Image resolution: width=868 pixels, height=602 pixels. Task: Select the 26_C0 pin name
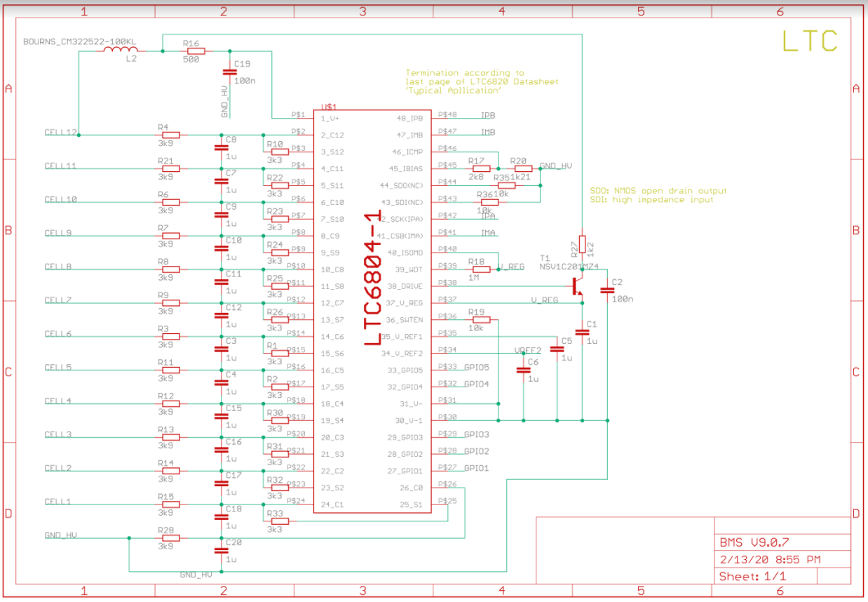tap(412, 488)
